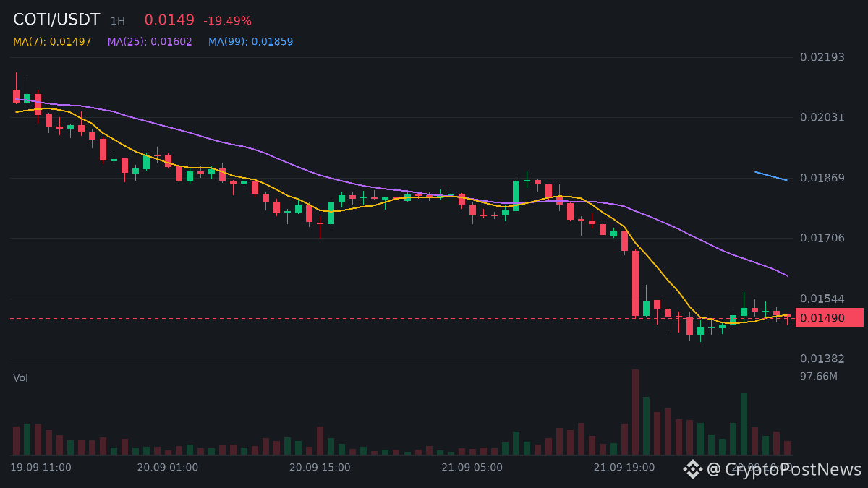The width and height of the screenshot is (868, 488).
Task: Click the -19.49% change percentage
Action: 227,21
